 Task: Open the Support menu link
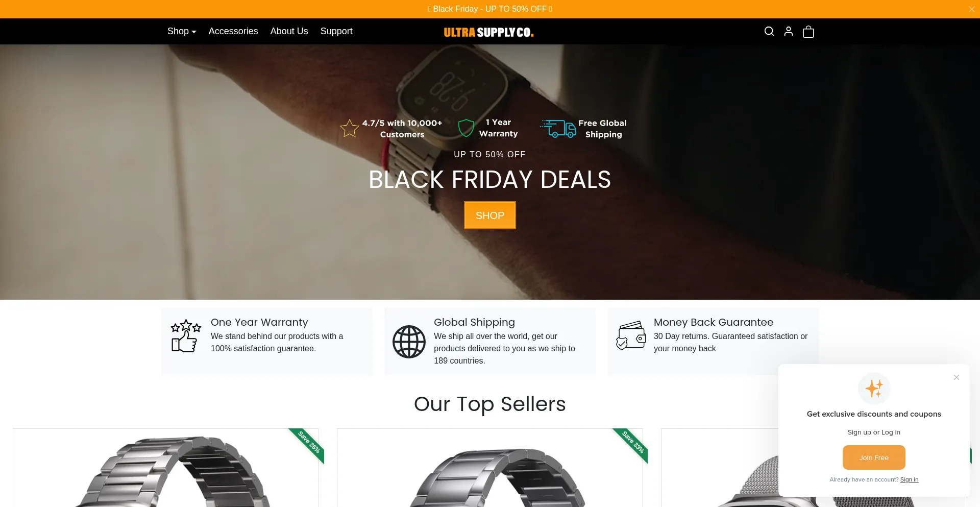coord(336,31)
